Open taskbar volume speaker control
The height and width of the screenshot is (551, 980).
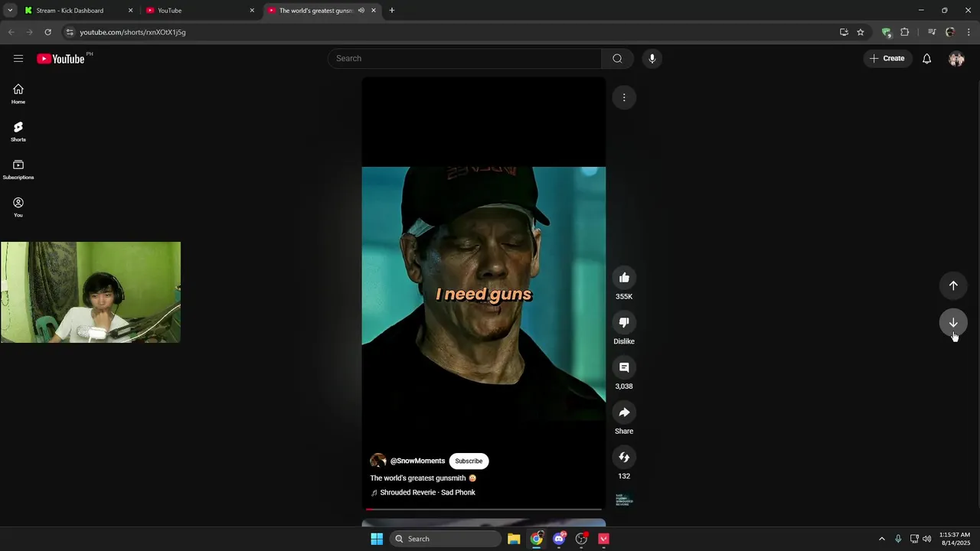tap(927, 539)
